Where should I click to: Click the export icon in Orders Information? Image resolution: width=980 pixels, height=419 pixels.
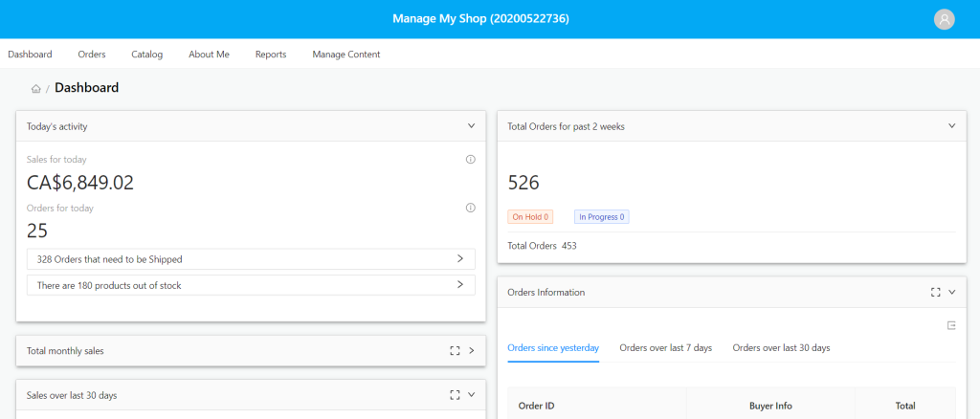tap(951, 325)
